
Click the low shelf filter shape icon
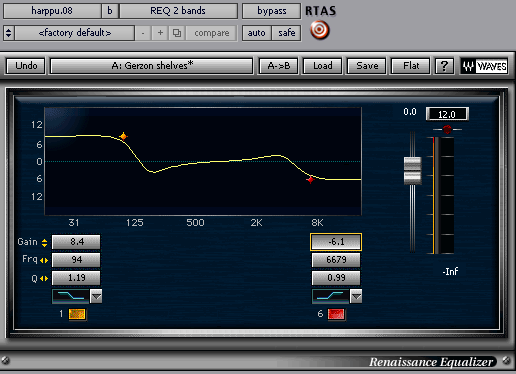(71, 296)
